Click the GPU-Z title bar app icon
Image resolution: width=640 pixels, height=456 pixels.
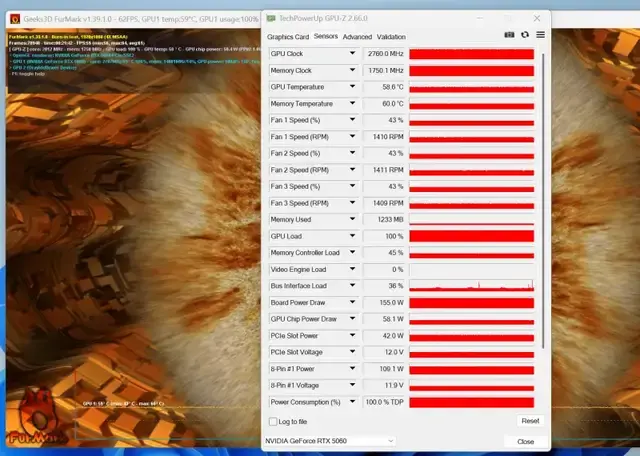click(271, 18)
